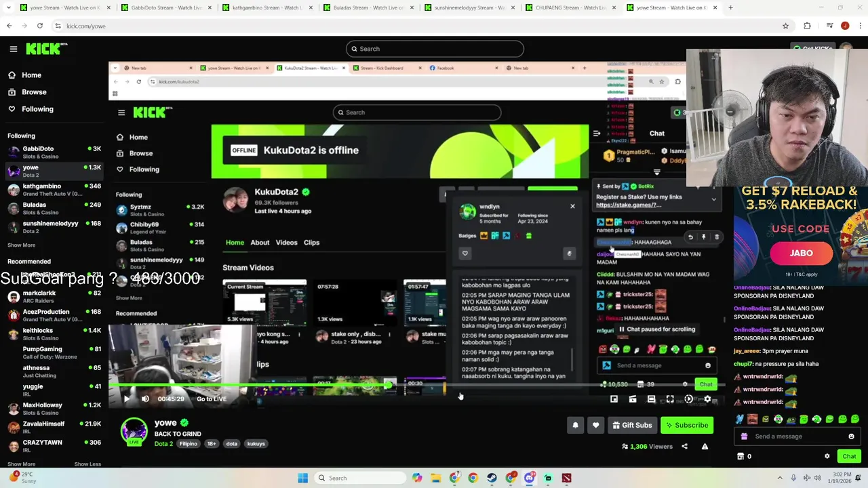Insert the first emote in chat quick bar

click(739, 420)
